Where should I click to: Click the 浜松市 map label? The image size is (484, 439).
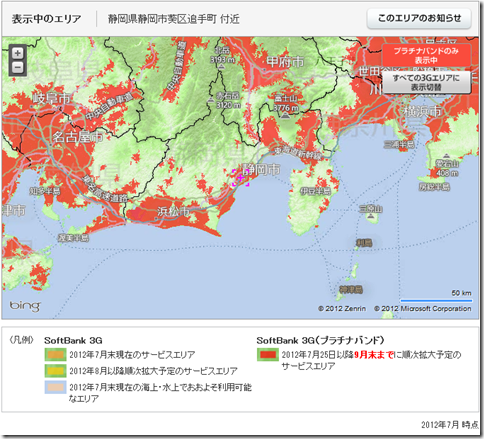(x=173, y=211)
